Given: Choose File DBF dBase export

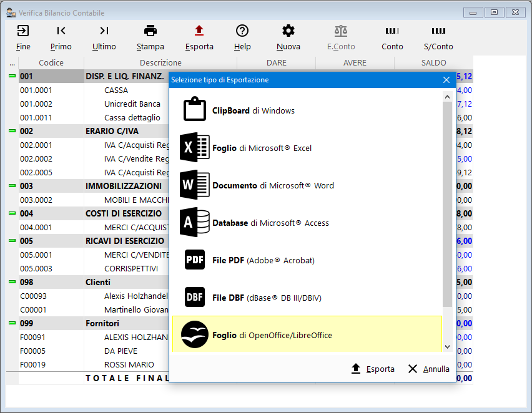Looking at the screenshot, I should pyautogui.click(x=307, y=298).
